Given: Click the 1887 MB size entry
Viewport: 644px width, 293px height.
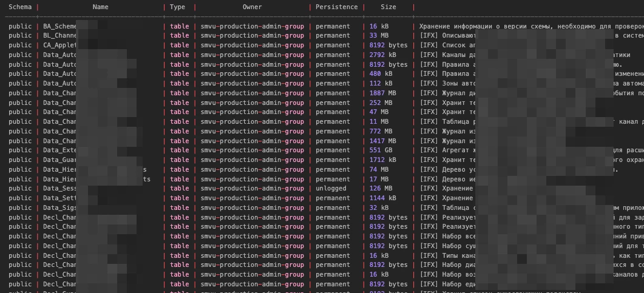Looking at the screenshot, I should pos(383,93).
